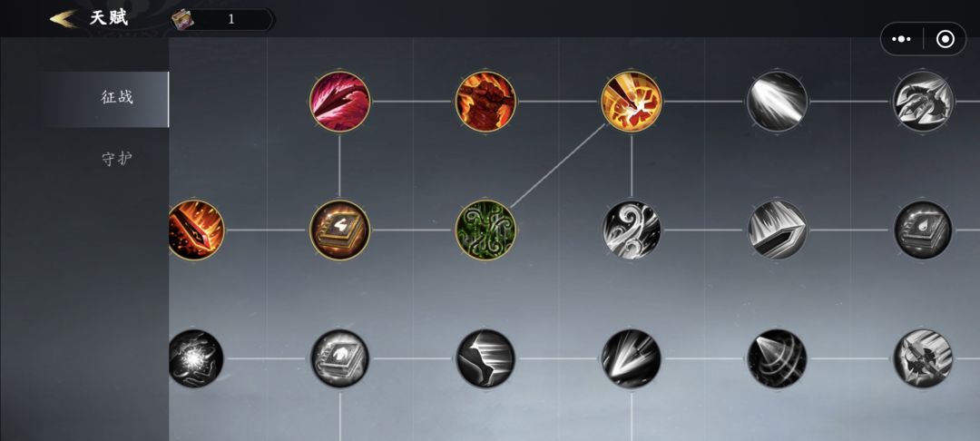Select the fiery red armored warrior talent
Viewport: 980px width, 441px height.
(x=485, y=102)
